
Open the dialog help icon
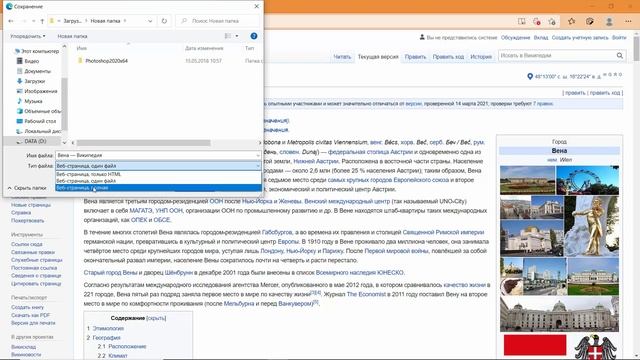pyautogui.click(x=253, y=36)
